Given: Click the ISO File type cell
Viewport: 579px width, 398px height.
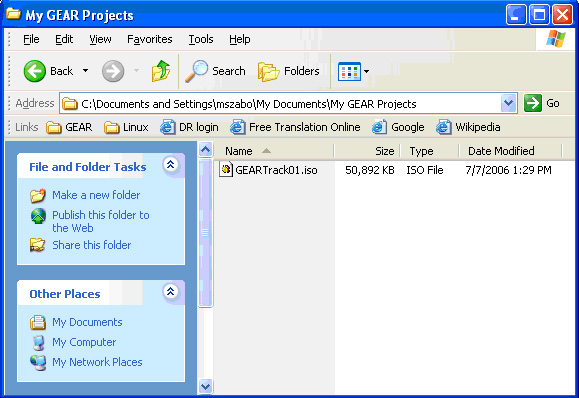Looking at the screenshot, I should 425,170.
